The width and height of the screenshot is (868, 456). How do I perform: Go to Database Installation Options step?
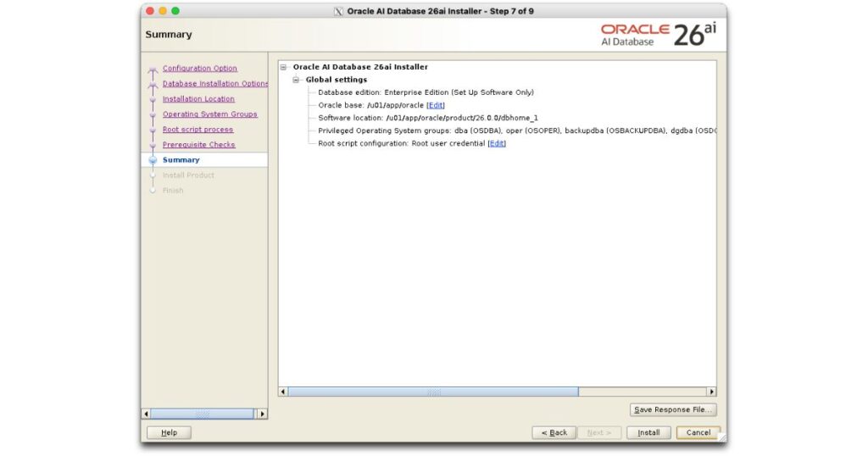pos(215,84)
